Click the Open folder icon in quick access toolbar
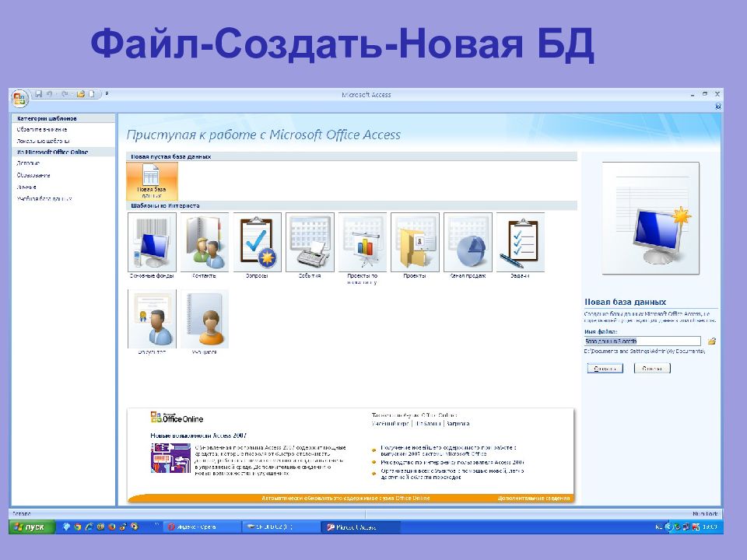 pyautogui.click(x=80, y=94)
